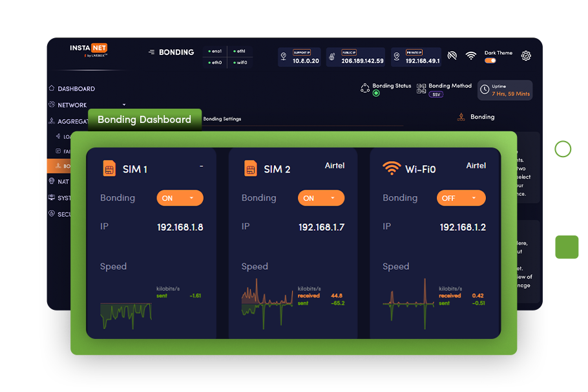Click the hamburger menu icon beside BONDING
Screen dimensions: 588x392
tap(151, 52)
